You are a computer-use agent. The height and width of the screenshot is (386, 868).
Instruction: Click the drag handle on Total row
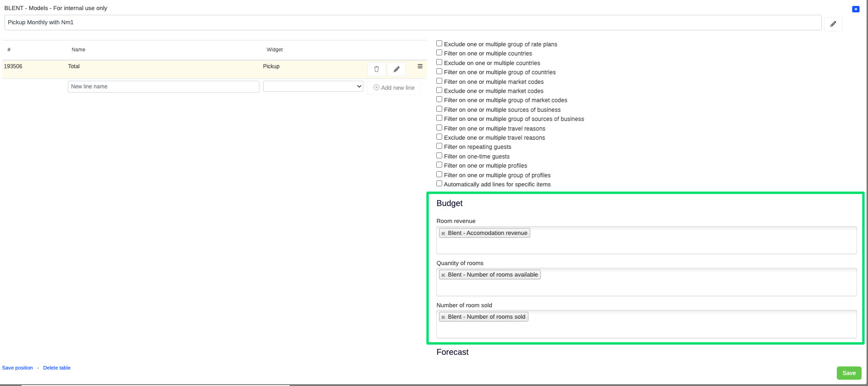420,66
